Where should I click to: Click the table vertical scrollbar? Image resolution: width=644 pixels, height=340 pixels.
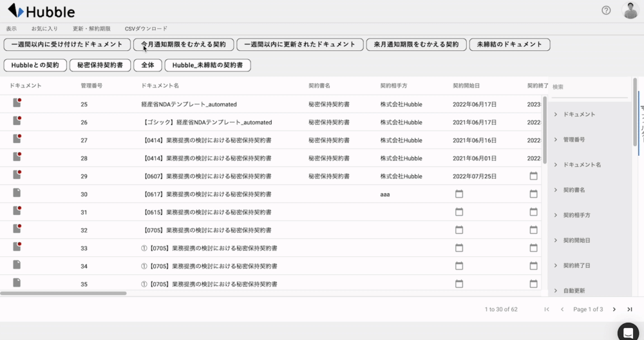coord(545,130)
